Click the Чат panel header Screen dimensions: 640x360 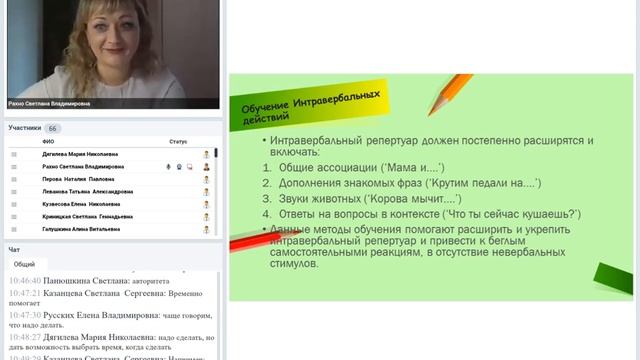pyautogui.click(x=14, y=249)
